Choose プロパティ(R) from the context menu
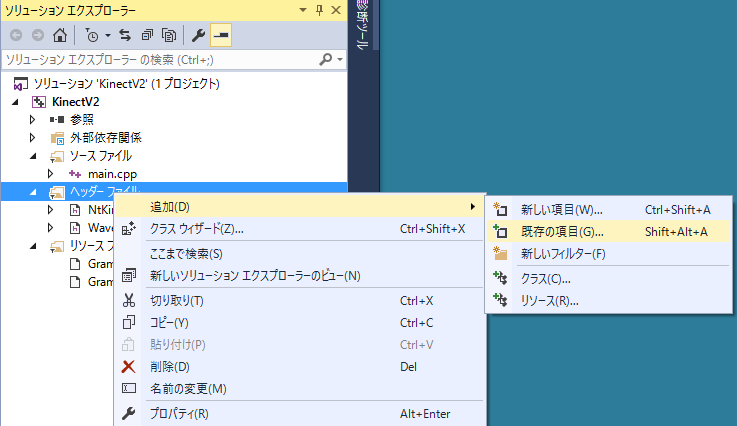The width and height of the screenshot is (737, 426). pos(179,414)
